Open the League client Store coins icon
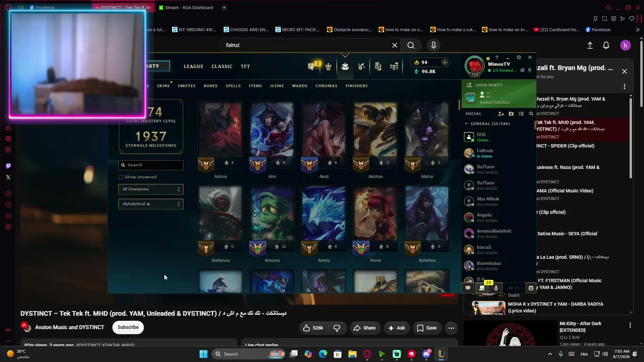644x362 pixels. coord(394,66)
